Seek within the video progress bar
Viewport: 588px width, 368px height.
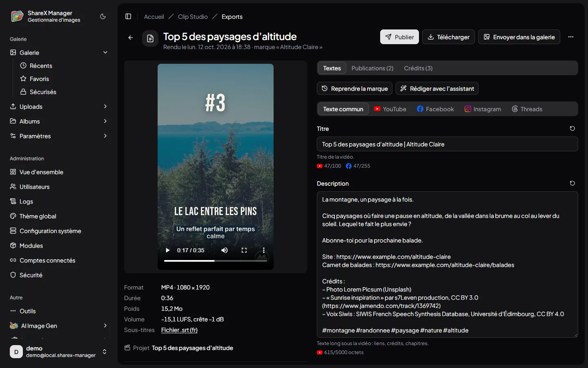tap(216, 261)
